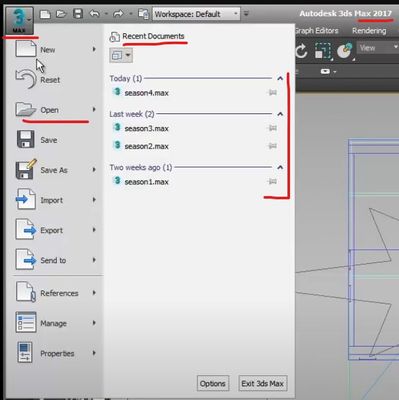Image resolution: width=399 pixels, height=400 pixels.
Task: Expand the Export submenu arrow
Action: tap(94, 230)
